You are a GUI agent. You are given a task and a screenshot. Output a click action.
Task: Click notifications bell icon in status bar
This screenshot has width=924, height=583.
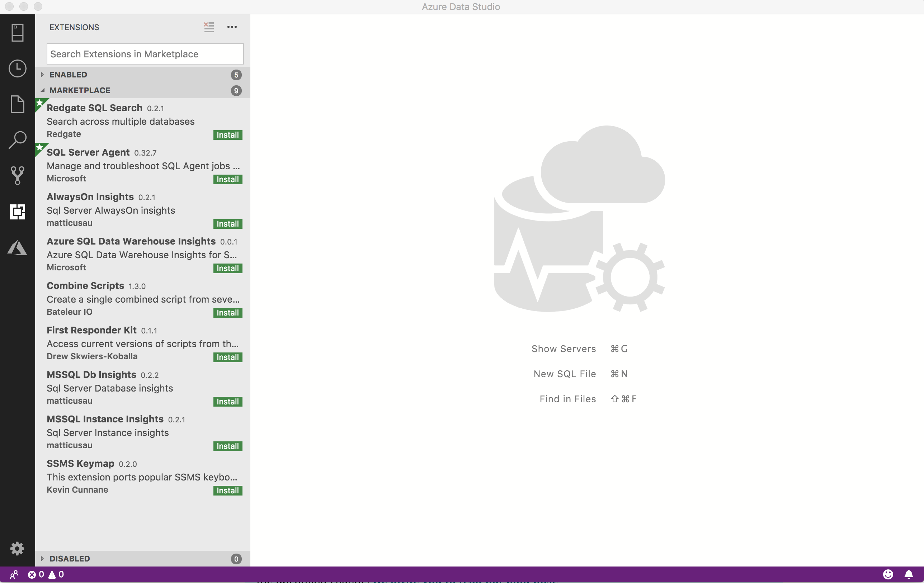point(909,574)
